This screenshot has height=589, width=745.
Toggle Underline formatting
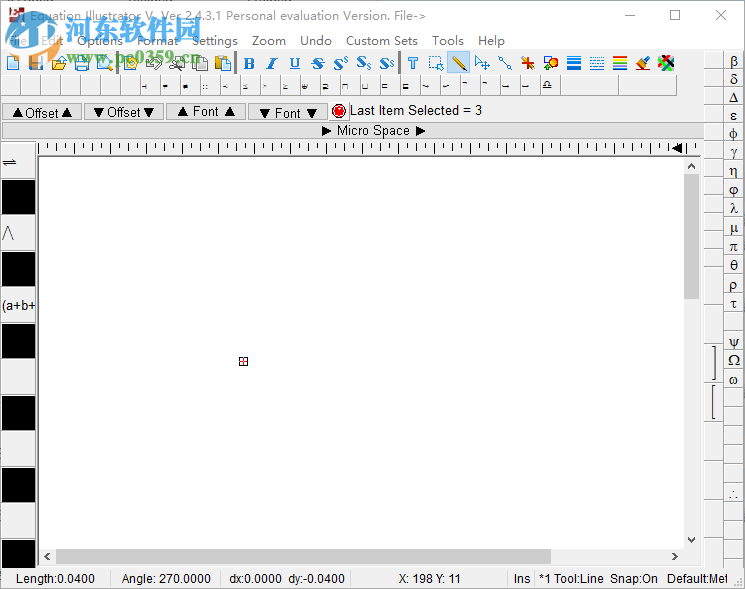pos(295,63)
